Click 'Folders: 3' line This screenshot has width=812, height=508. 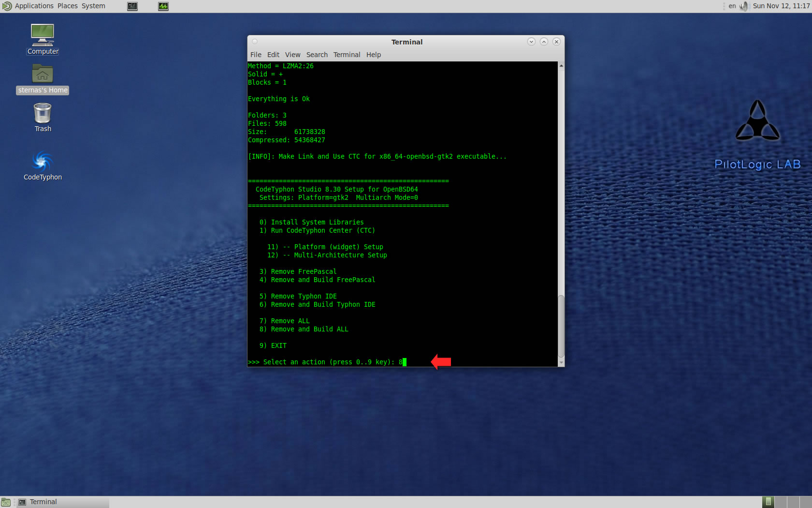pos(267,115)
